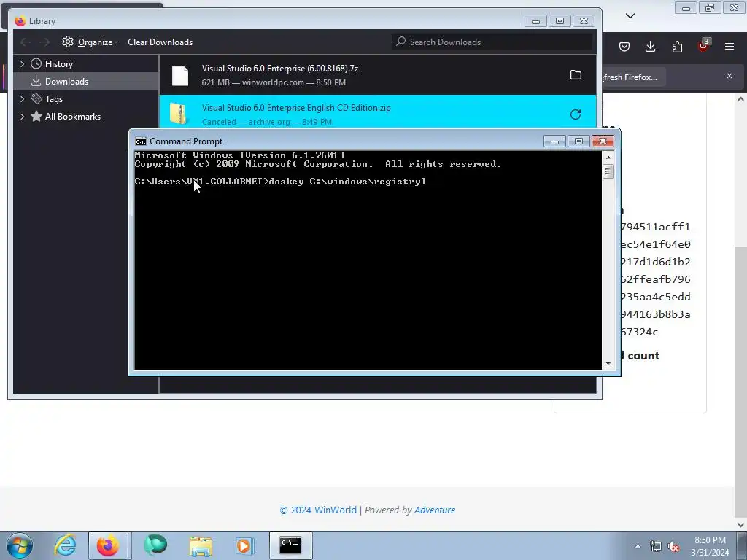The width and height of the screenshot is (747, 560).
Task: Click the Command Prompt scrollbar thumb
Action: pyautogui.click(x=608, y=171)
